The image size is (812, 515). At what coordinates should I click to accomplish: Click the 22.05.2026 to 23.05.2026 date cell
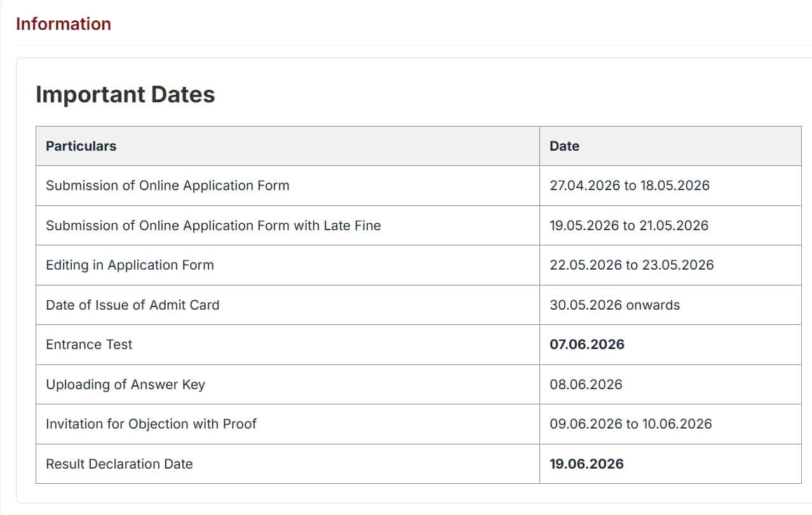(x=632, y=265)
